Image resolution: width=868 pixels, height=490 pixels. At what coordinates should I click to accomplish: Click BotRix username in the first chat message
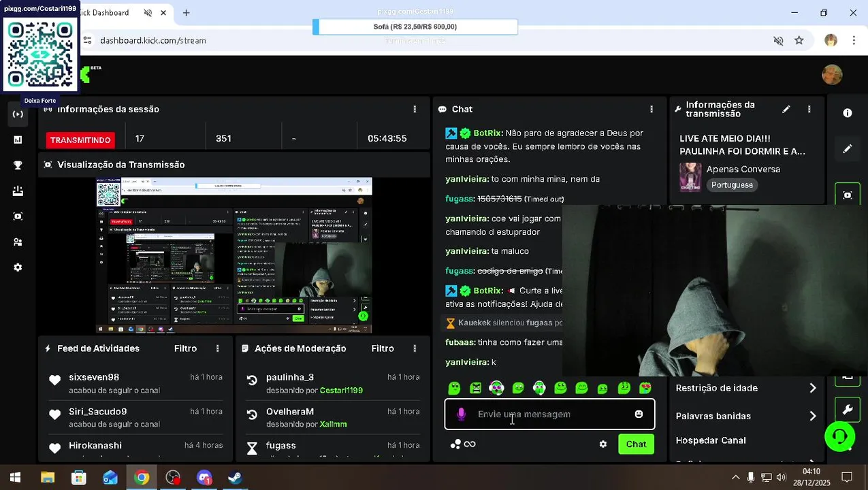pyautogui.click(x=487, y=133)
